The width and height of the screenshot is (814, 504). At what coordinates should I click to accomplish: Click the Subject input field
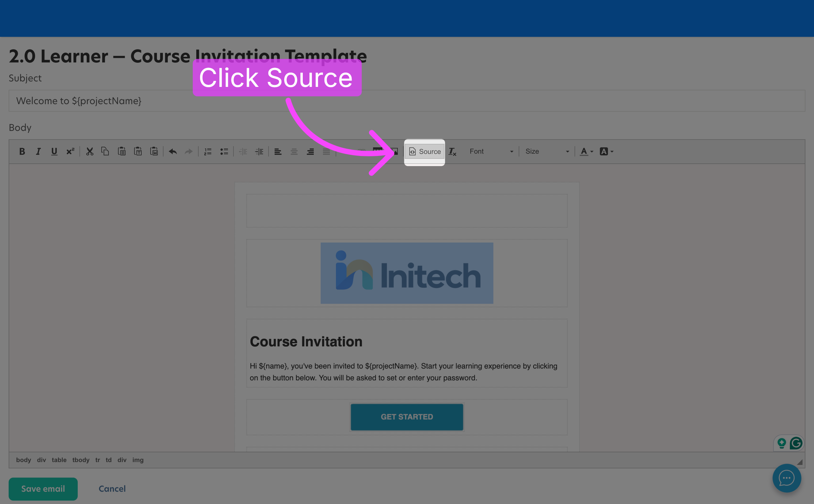407,101
